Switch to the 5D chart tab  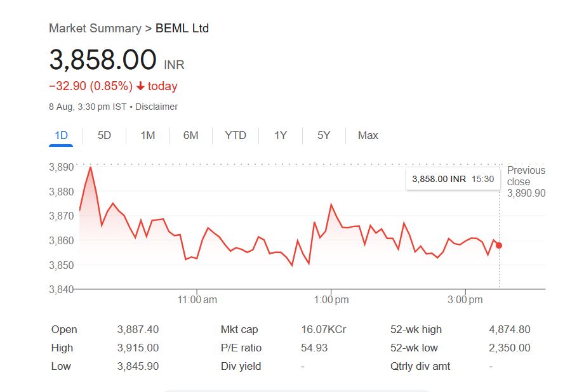104,135
